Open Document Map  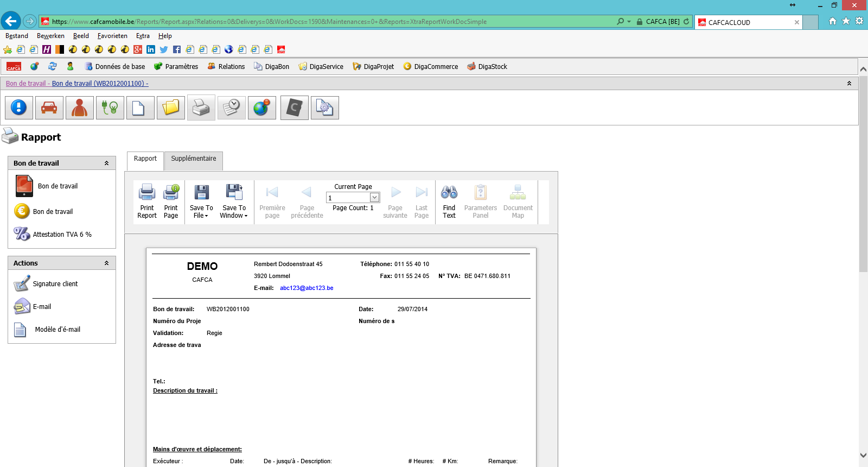pyautogui.click(x=518, y=201)
